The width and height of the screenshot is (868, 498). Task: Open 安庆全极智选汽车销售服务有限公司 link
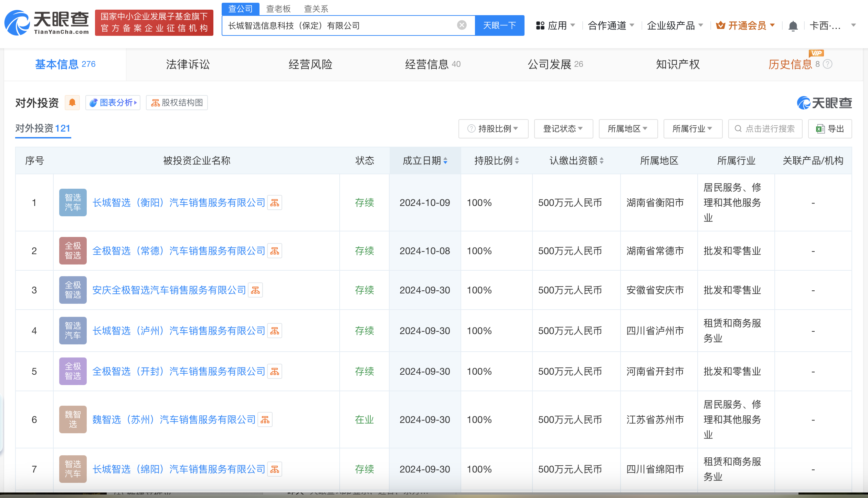[169, 290]
